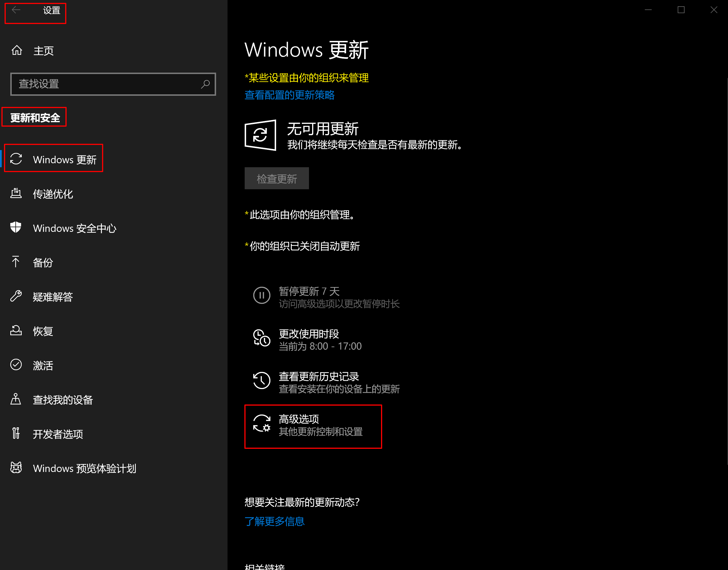Click the clock icon for 更改使用时段
Image resolution: width=728 pixels, height=570 pixels.
click(x=262, y=338)
